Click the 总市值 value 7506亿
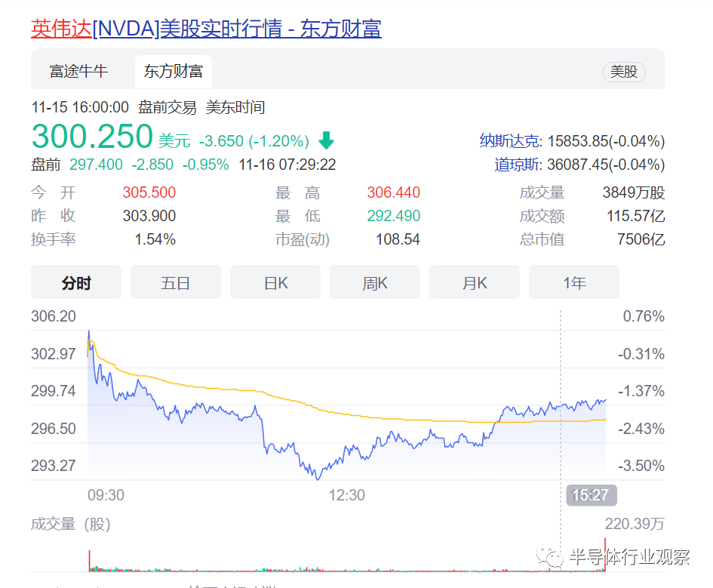The height and width of the screenshot is (588, 713). coord(641,239)
